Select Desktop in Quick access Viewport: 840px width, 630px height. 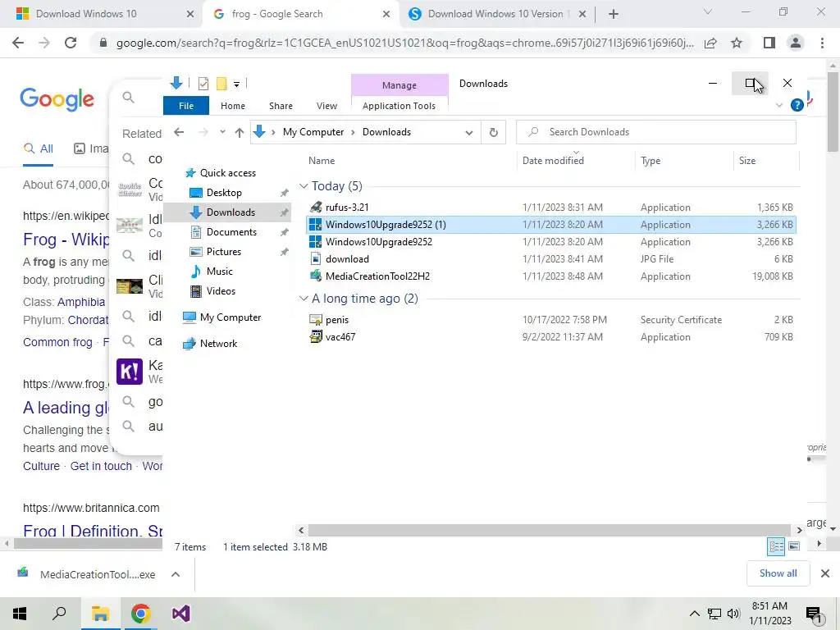click(224, 192)
